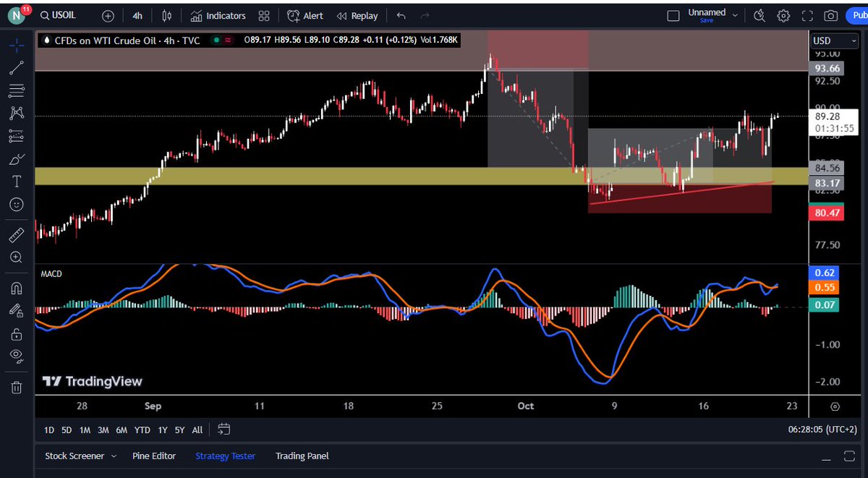Toggle stay in drawing mode
Image resolution: width=868 pixels, height=478 pixels.
(16, 310)
